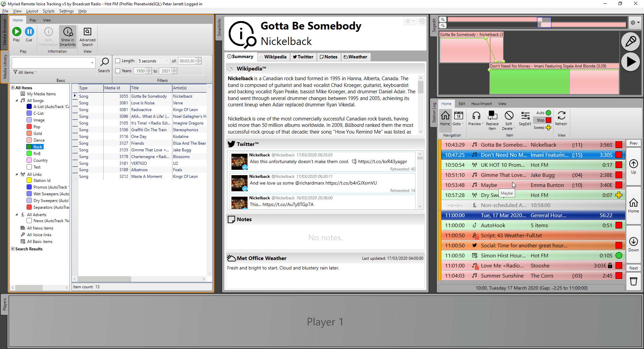Collapse the All Songs tree node
The image size is (644, 349).
[17, 100]
